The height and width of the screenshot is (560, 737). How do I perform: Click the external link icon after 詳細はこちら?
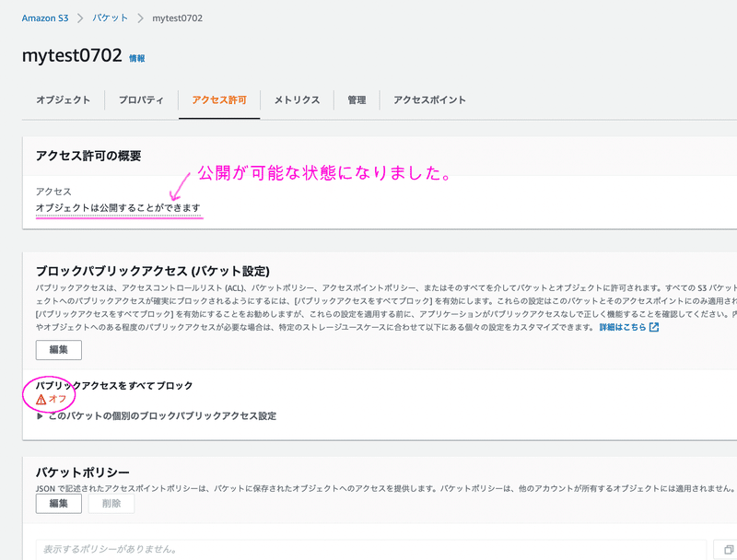click(x=654, y=327)
